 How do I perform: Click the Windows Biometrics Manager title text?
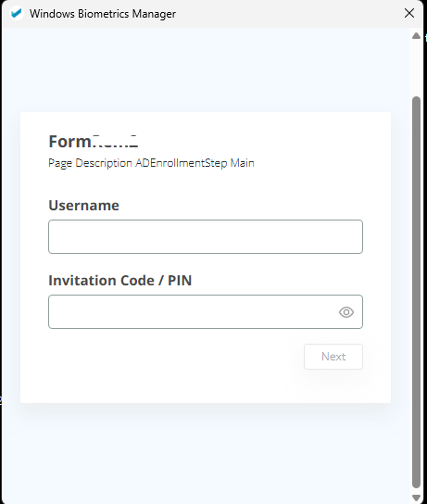pyautogui.click(x=103, y=14)
